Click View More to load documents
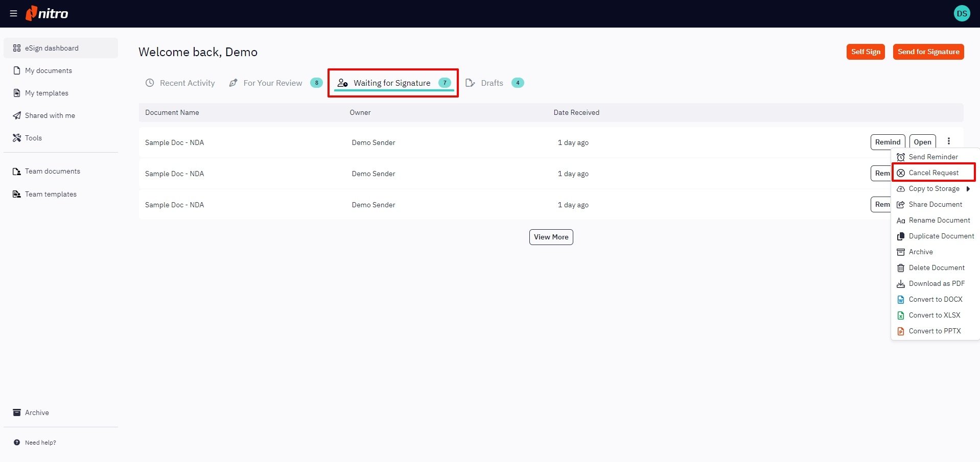The height and width of the screenshot is (462, 980). [x=551, y=236]
